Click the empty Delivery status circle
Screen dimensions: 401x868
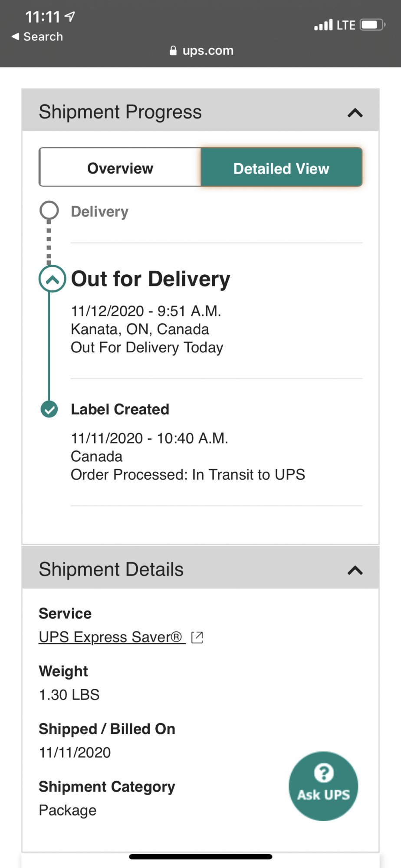[49, 210]
